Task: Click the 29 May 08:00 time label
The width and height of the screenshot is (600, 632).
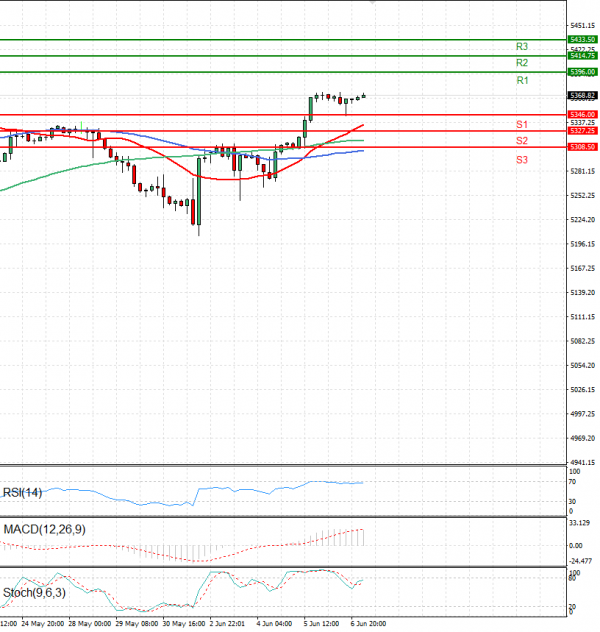Action: click(137, 624)
